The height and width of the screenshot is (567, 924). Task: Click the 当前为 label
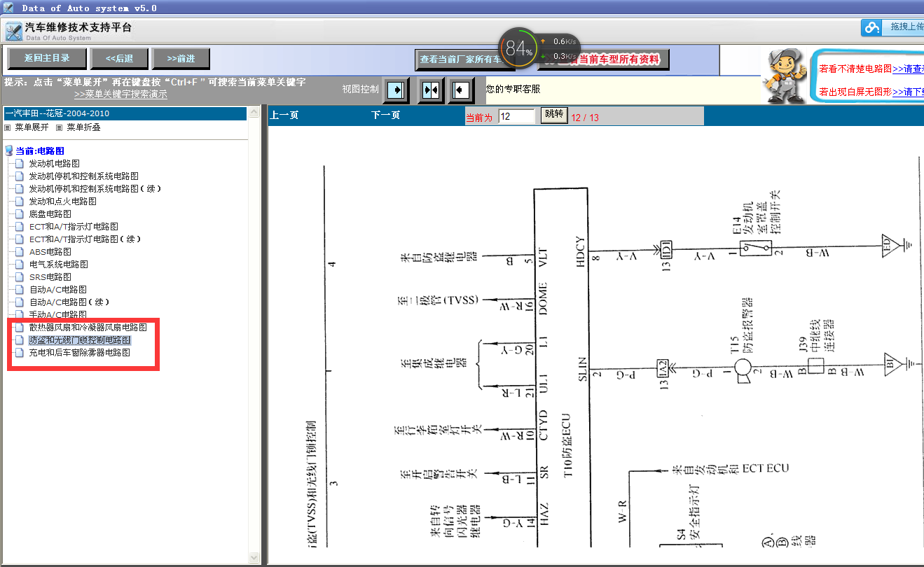[479, 118]
